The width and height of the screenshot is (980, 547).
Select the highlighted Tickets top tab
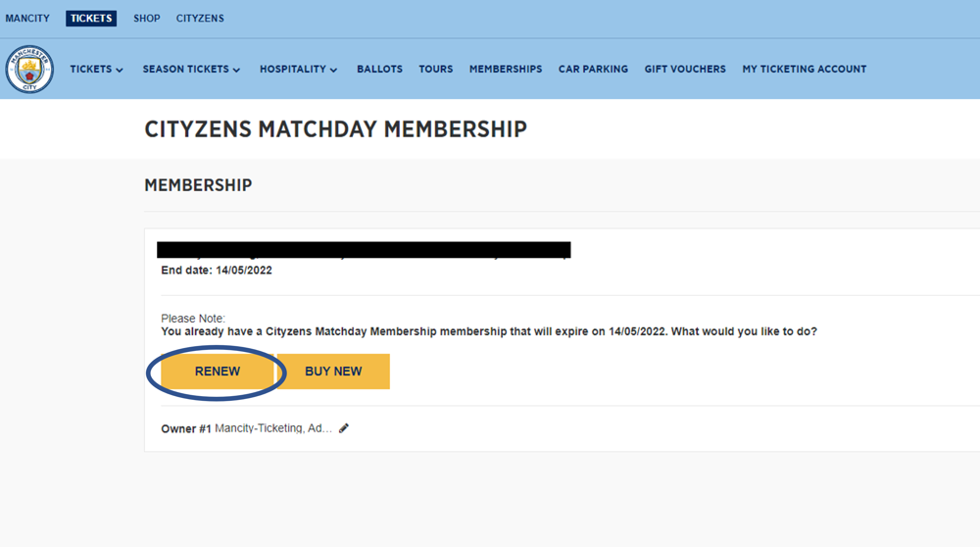pyautogui.click(x=91, y=18)
